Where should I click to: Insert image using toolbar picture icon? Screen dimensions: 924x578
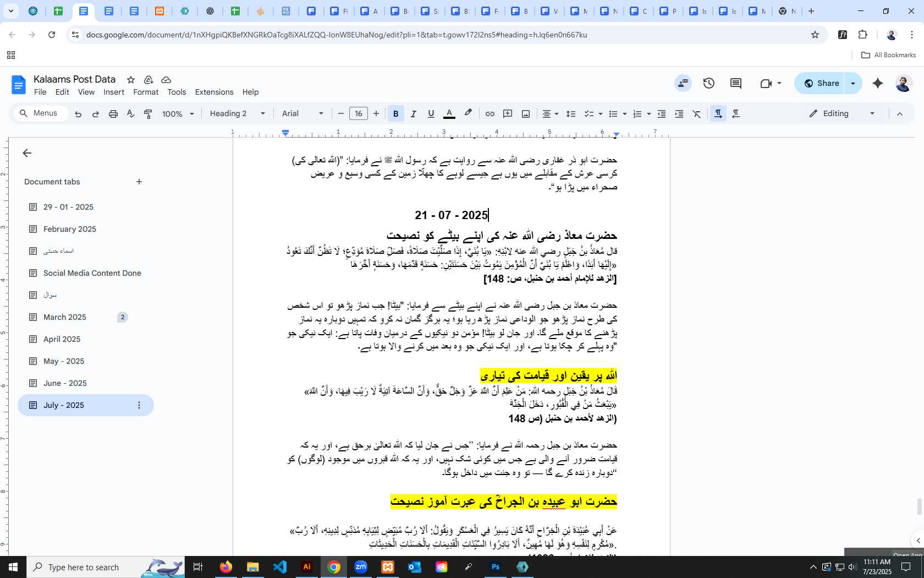point(526,114)
